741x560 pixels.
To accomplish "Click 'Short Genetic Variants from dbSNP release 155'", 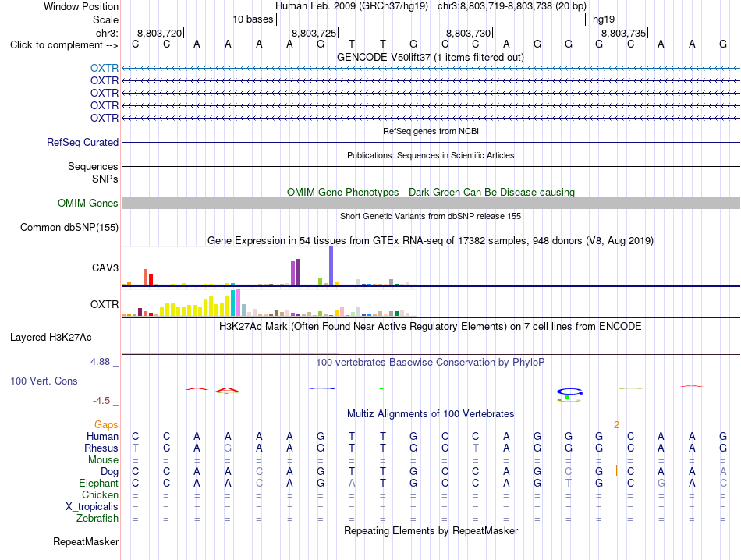I will pyautogui.click(x=431, y=216).
